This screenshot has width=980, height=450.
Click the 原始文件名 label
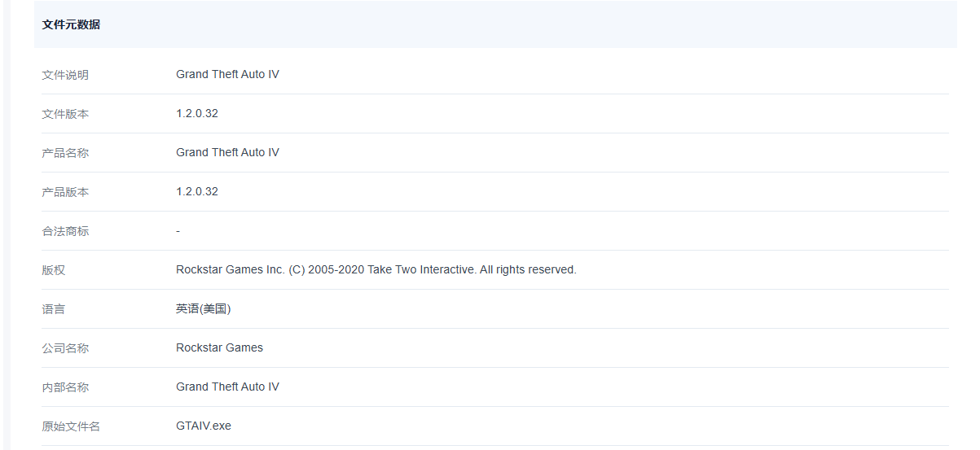71,426
